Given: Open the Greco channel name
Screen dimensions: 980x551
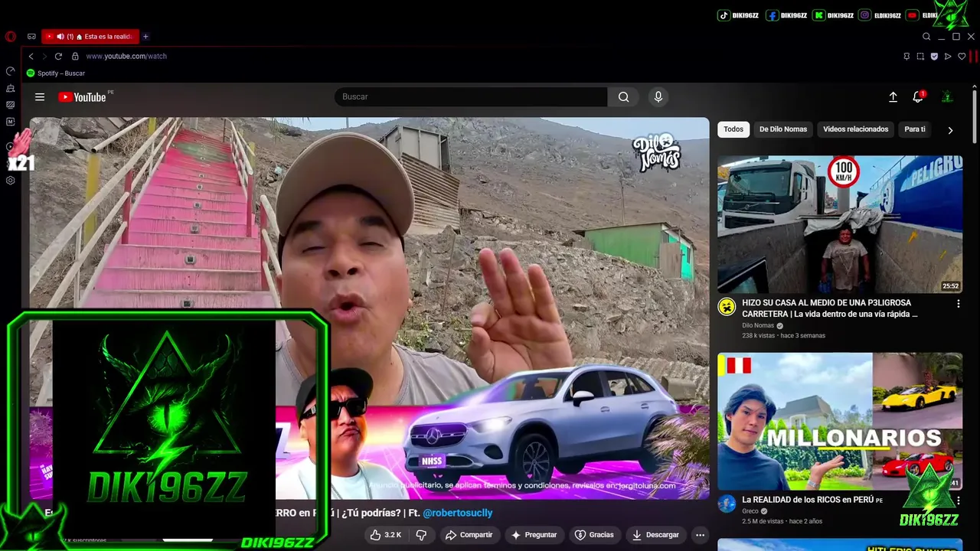Looking at the screenshot, I should click(x=750, y=511).
